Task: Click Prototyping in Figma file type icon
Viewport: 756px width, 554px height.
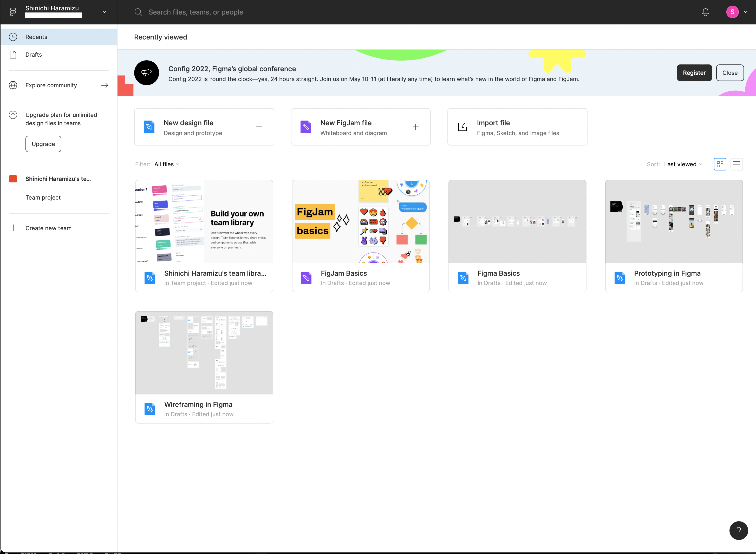Action: pos(620,278)
